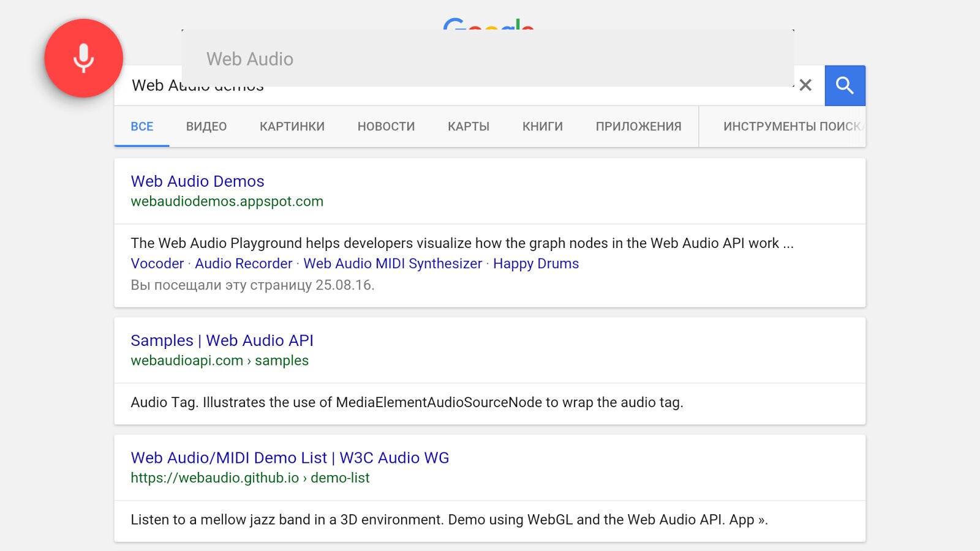Open the Audio Recorder sitelink
The height and width of the screenshot is (551, 980).
(x=243, y=264)
